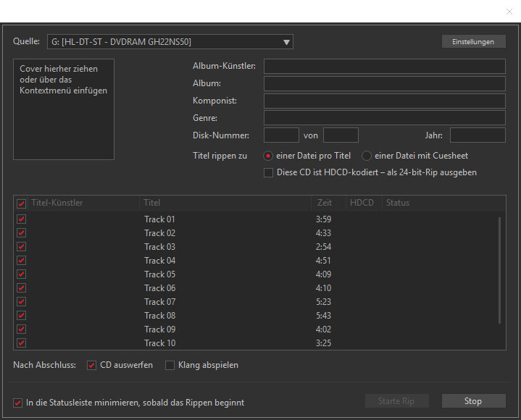Image resolution: width=521 pixels, height=420 pixels.
Task: Click the Starte Rip button
Action: [x=397, y=401]
